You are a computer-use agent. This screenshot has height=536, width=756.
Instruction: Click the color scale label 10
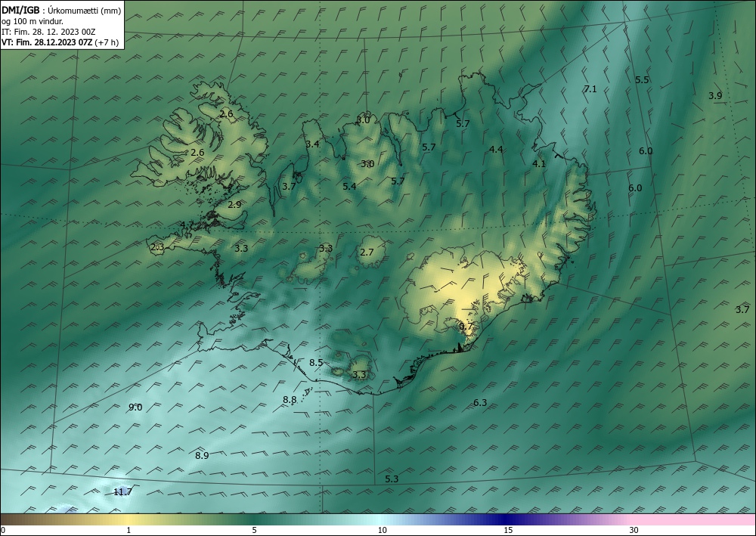(383, 531)
